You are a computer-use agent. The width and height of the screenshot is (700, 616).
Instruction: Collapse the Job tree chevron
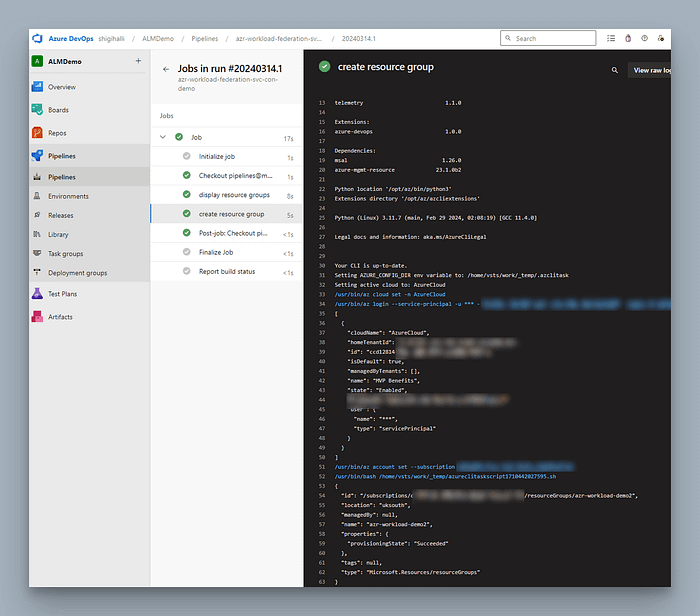pyautogui.click(x=163, y=137)
